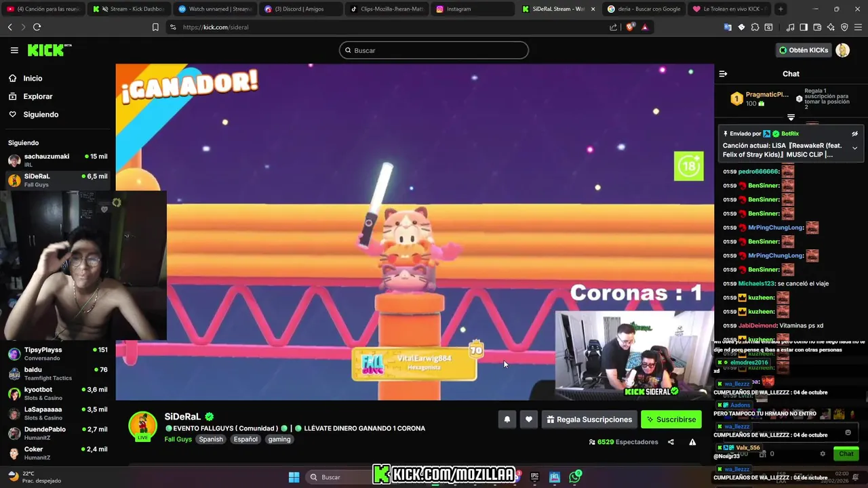Open the baldu Teamfight Tactics channel
868x488 pixels.
point(58,373)
